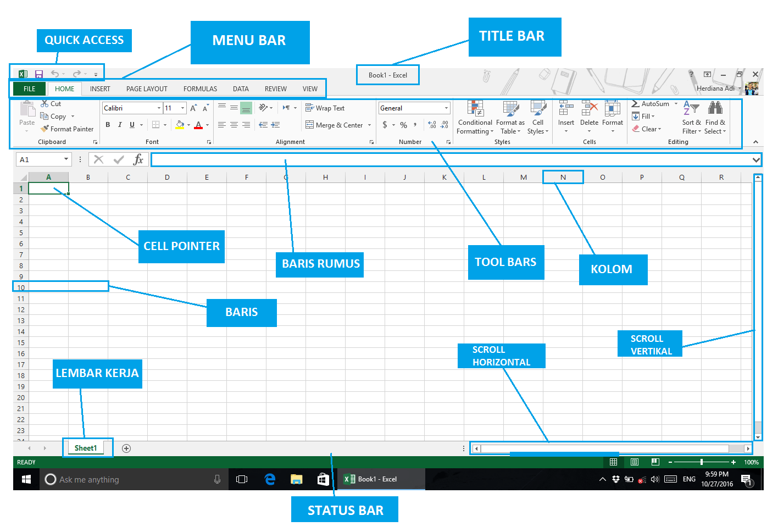Open the Fill dropdown in Editing
The width and height of the screenshot is (778, 532).
coord(643,116)
